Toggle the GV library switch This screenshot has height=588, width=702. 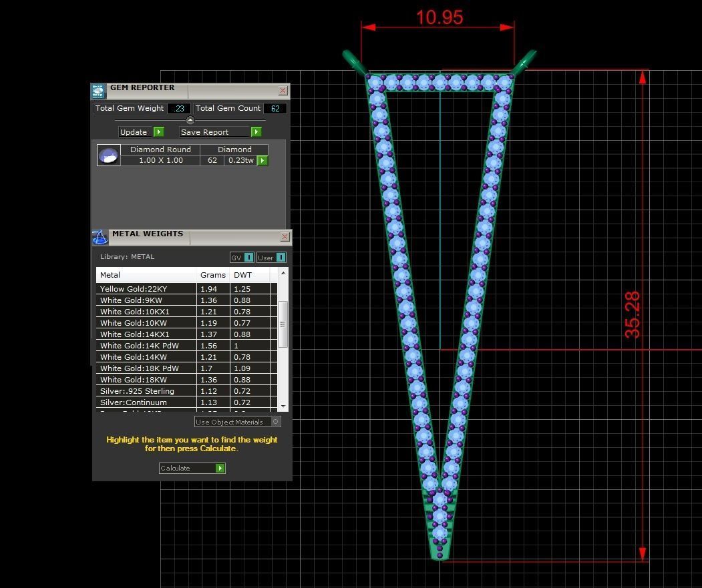[248, 258]
